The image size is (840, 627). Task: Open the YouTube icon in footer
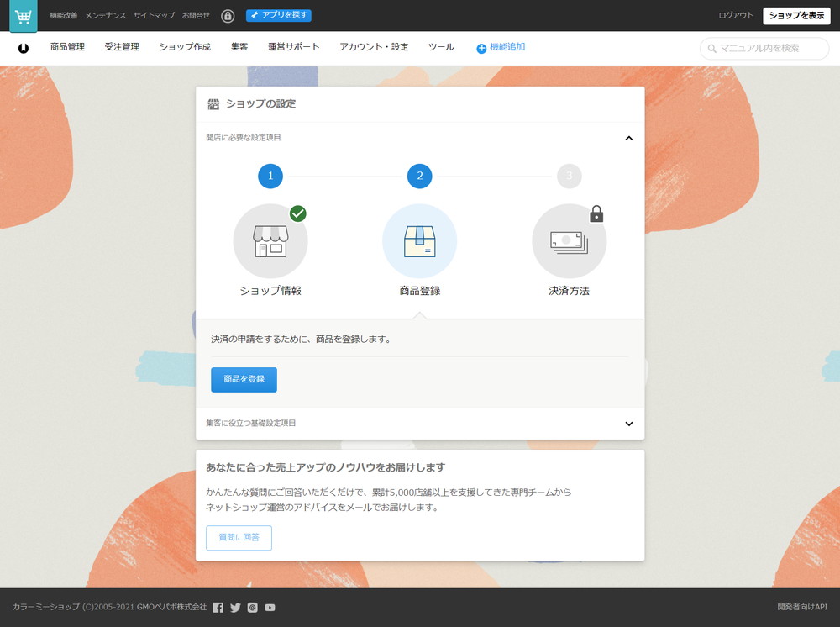(270, 607)
